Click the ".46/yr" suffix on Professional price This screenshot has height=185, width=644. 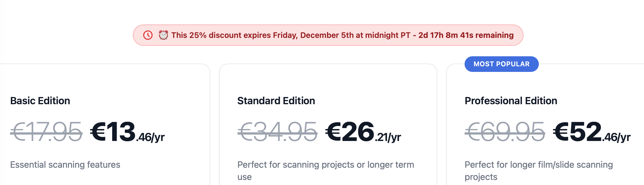point(617,137)
